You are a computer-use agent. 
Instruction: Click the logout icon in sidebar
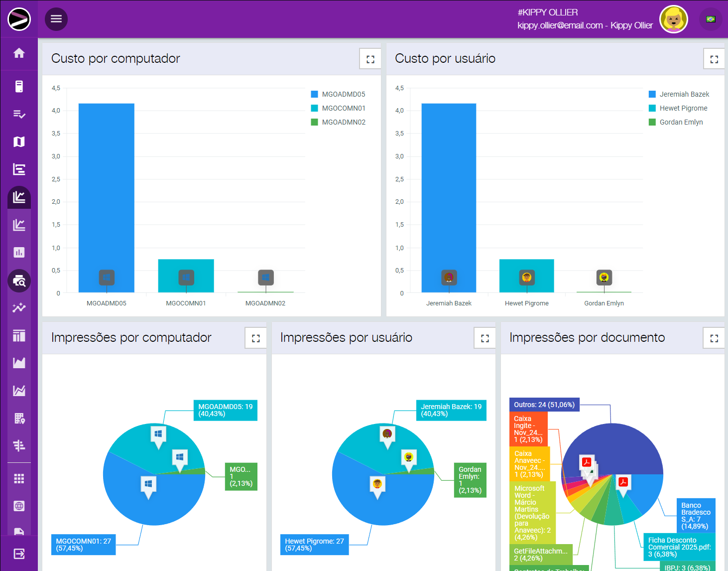pos(19,554)
